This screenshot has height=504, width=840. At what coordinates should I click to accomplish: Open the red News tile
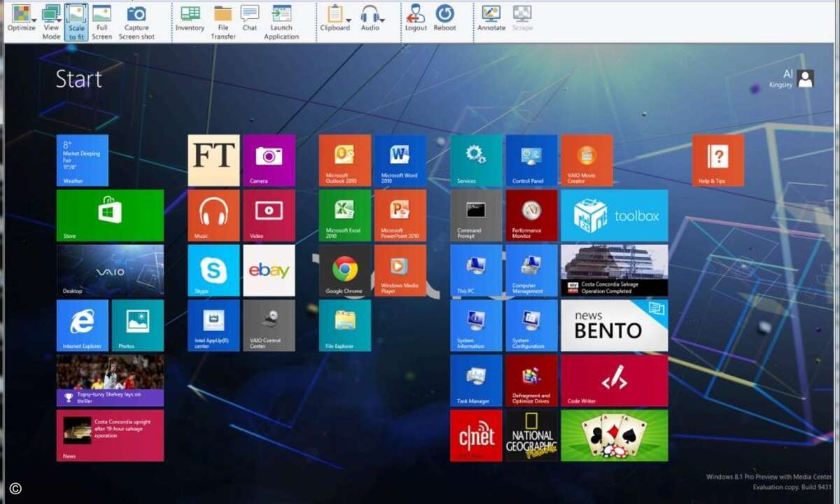pyautogui.click(x=110, y=435)
